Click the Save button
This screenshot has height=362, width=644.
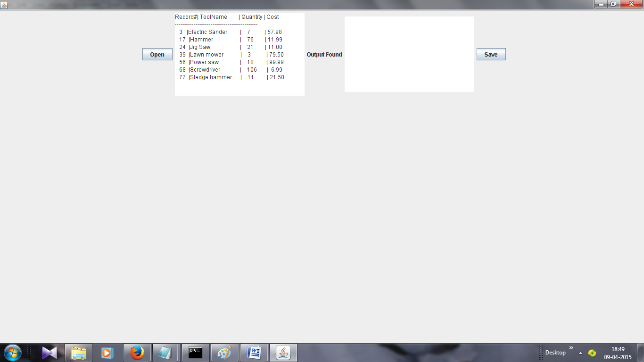pyautogui.click(x=491, y=55)
